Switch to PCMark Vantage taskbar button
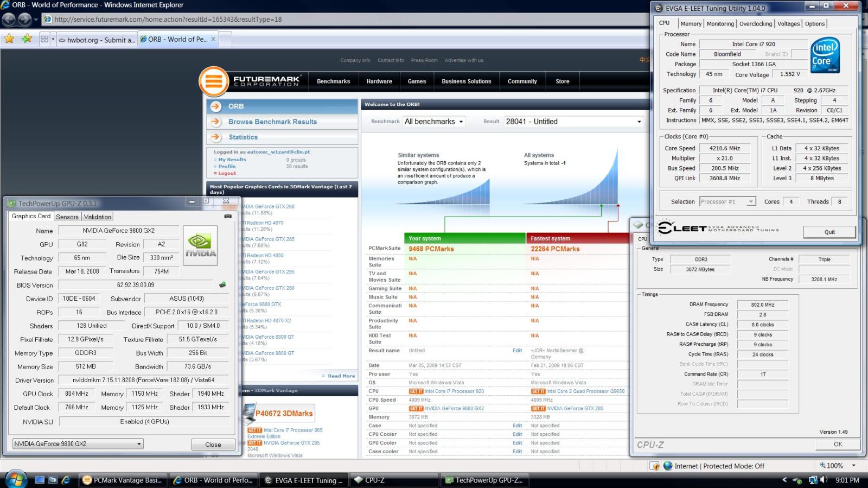Image resolution: width=868 pixels, height=488 pixels. pyautogui.click(x=123, y=480)
